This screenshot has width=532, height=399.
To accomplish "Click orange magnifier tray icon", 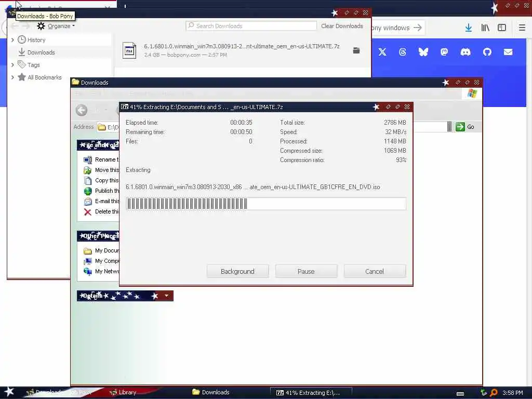I will 494,393.
